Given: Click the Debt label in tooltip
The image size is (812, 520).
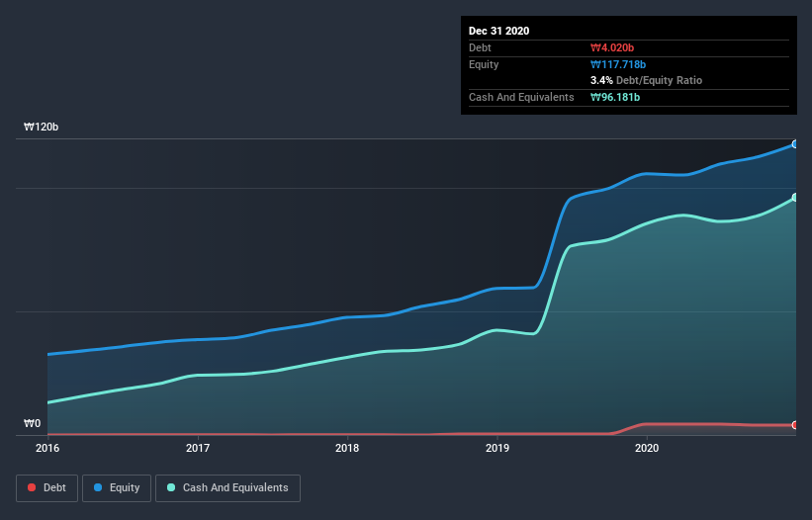Looking at the screenshot, I should pos(480,47).
